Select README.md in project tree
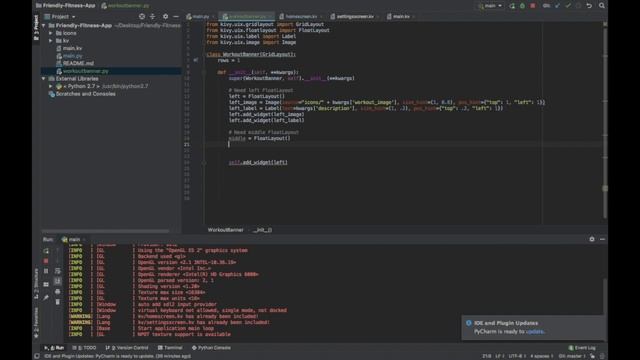Screen dimensions: 640x360 78,63
